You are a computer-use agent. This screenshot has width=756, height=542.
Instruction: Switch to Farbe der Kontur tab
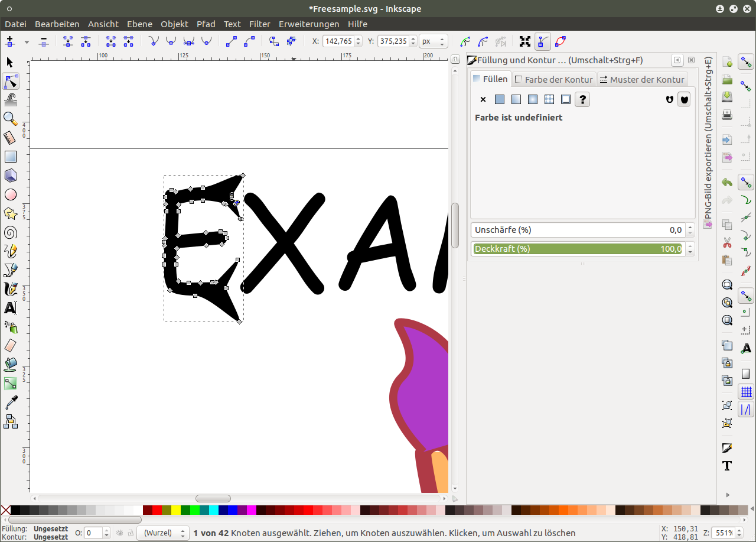coord(554,79)
